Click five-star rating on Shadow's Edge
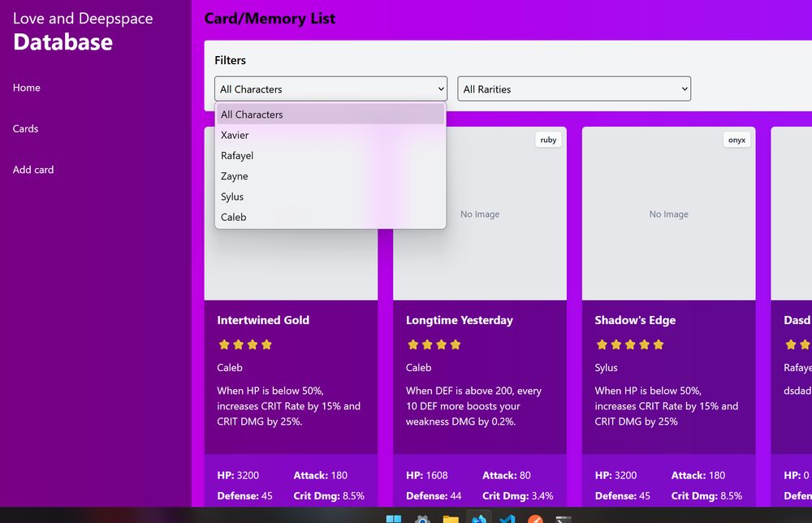 630,344
